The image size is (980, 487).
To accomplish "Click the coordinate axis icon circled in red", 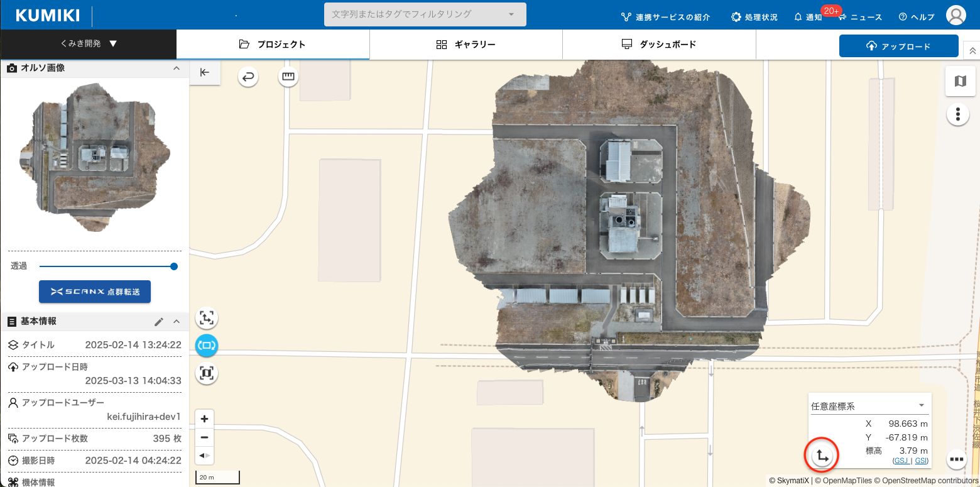I will pos(822,455).
